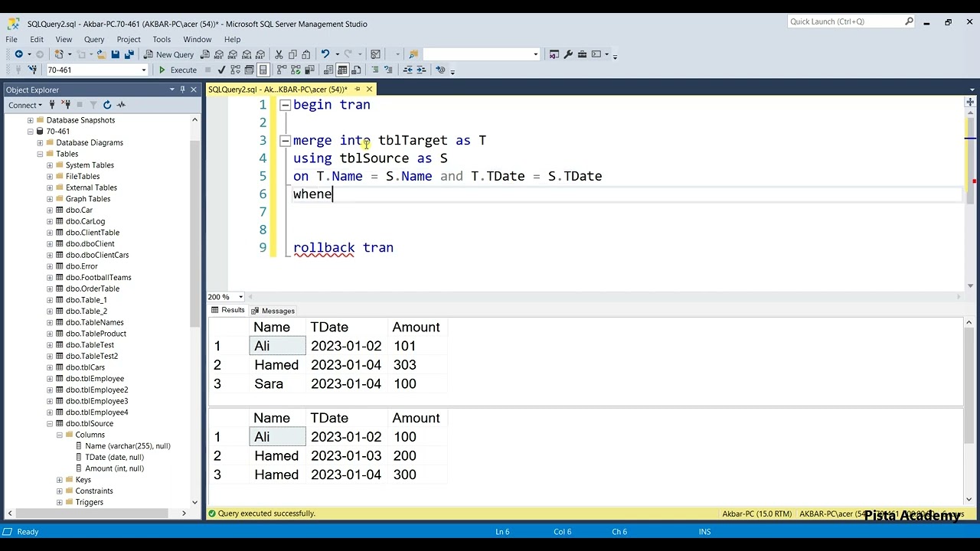
Task: Open the Query menu
Action: 94,39
